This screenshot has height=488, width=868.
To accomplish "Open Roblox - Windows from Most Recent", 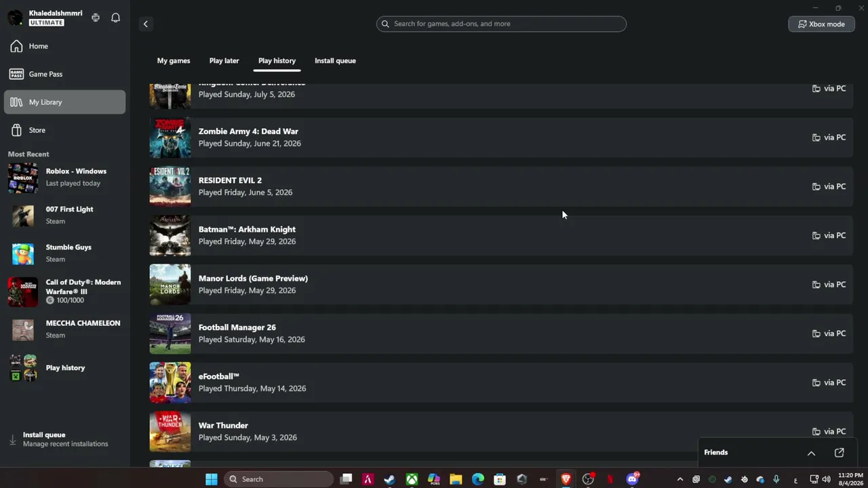I will click(64, 178).
